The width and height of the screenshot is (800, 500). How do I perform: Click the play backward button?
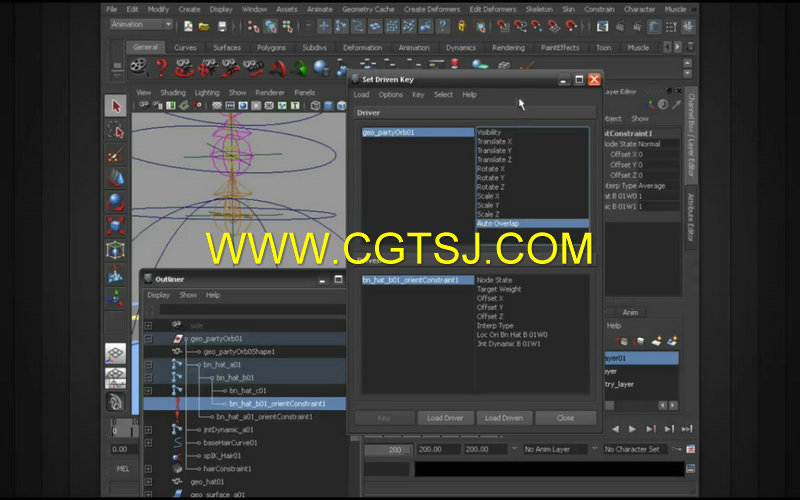(616, 429)
